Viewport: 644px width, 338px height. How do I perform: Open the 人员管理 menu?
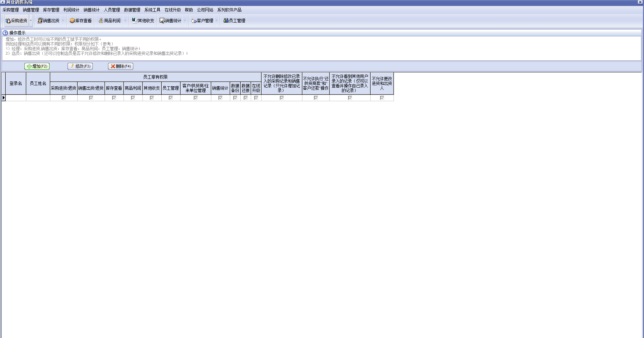click(112, 10)
